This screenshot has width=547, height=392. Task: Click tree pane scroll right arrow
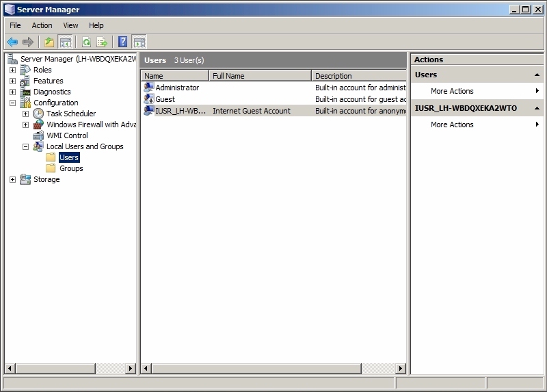pos(131,368)
